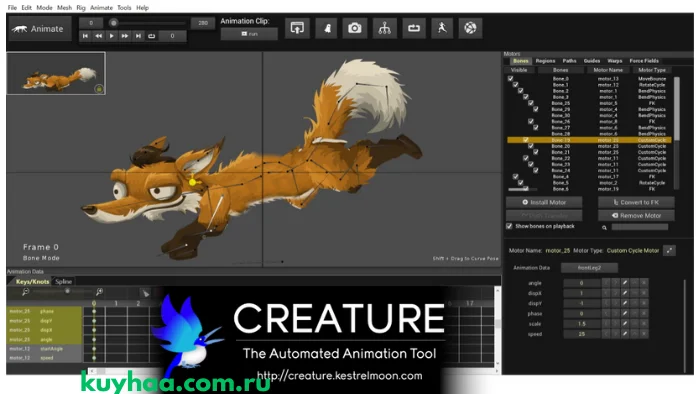The image size is (700, 394).
Task: Toggle visibility checkbox for Bone_0
Action: (510, 79)
